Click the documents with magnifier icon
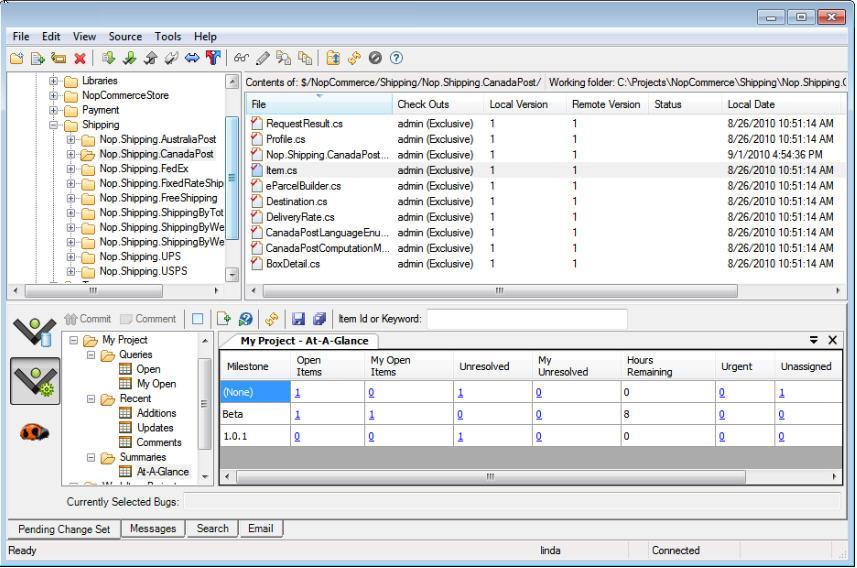Screen dimensions: 857x568 coord(283,57)
